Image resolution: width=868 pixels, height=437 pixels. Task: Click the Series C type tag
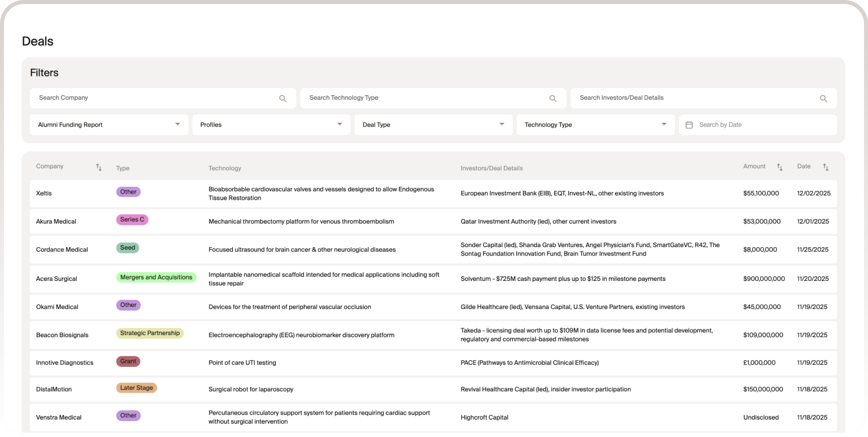[x=132, y=219]
